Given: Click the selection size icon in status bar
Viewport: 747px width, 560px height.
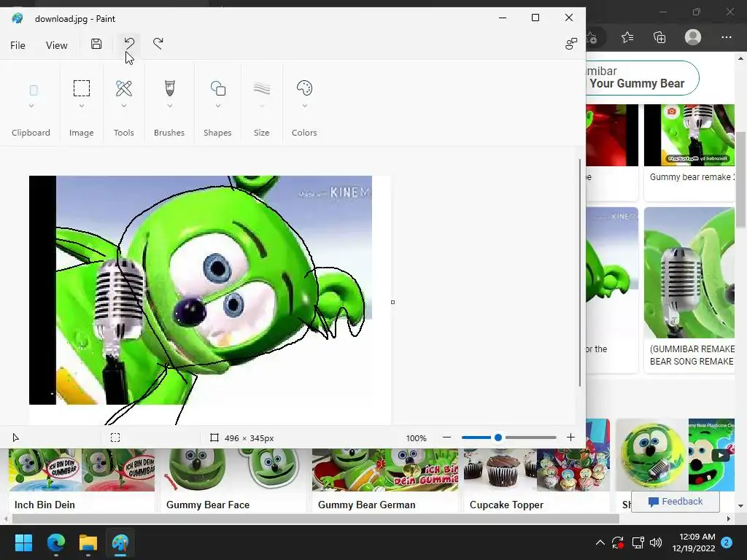Looking at the screenshot, I should point(115,437).
